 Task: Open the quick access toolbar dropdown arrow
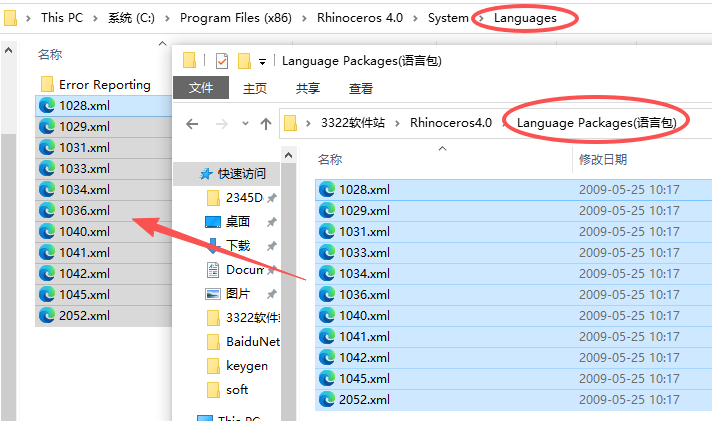click(262, 62)
